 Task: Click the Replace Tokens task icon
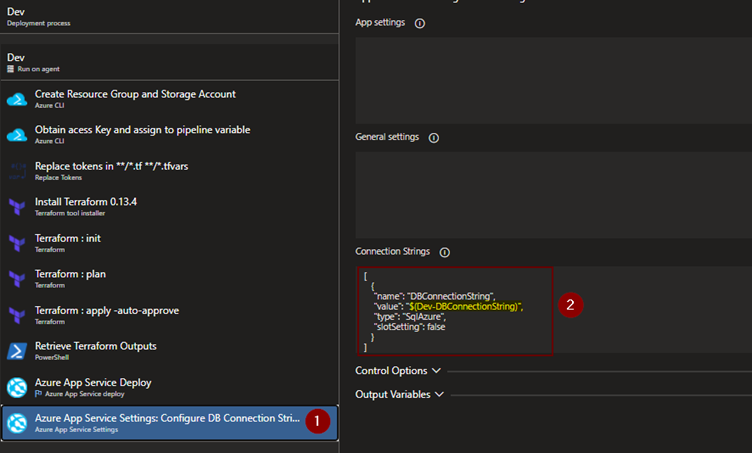coord(17,171)
